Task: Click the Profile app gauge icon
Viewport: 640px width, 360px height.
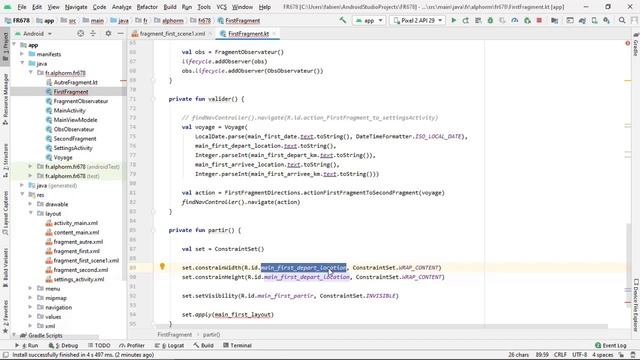Action: point(515,20)
